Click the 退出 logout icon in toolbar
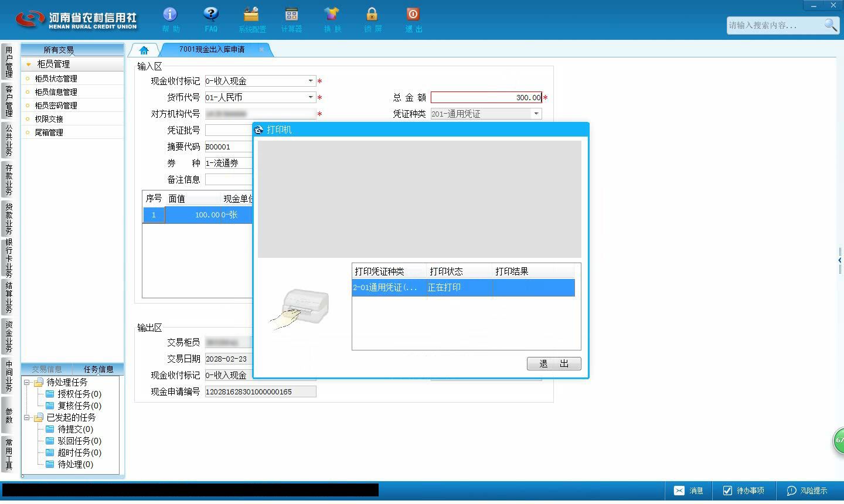844x504 pixels. pyautogui.click(x=413, y=14)
